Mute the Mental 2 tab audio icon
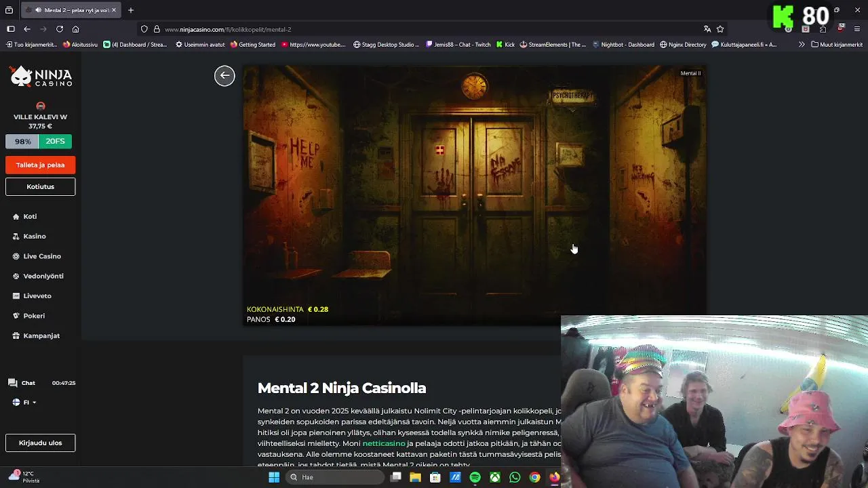This screenshot has width=868, height=488. [x=38, y=10]
